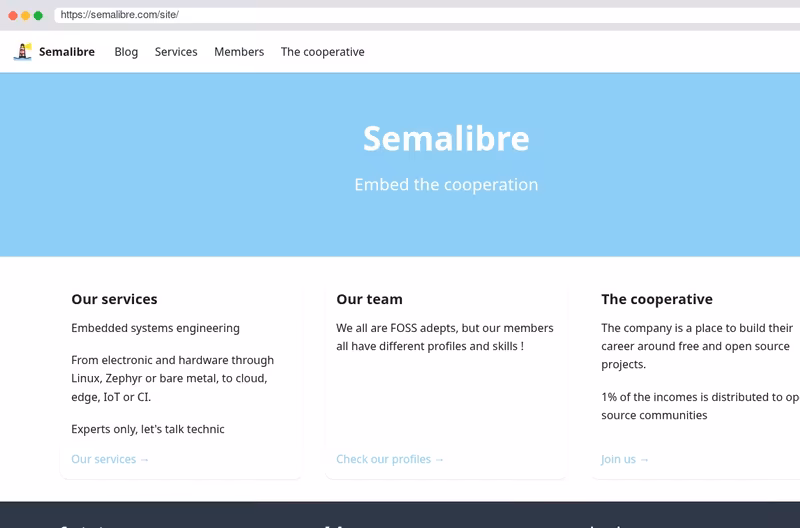Click the browser address bar URL field
Screen dimensions: 800x528
(427, 15)
